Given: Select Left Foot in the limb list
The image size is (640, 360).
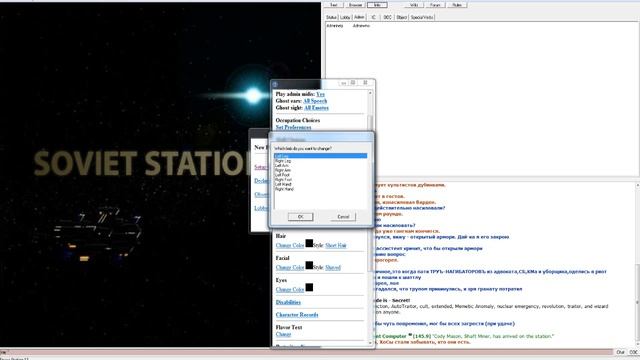Looking at the screenshot, I should (x=320, y=175).
